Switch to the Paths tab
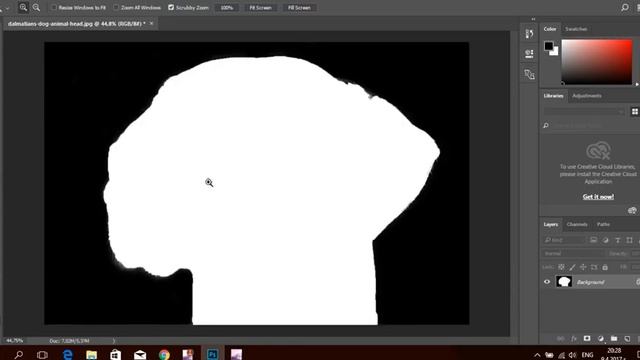This screenshot has height=360, width=640. pyautogui.click(x=603, y=224)
